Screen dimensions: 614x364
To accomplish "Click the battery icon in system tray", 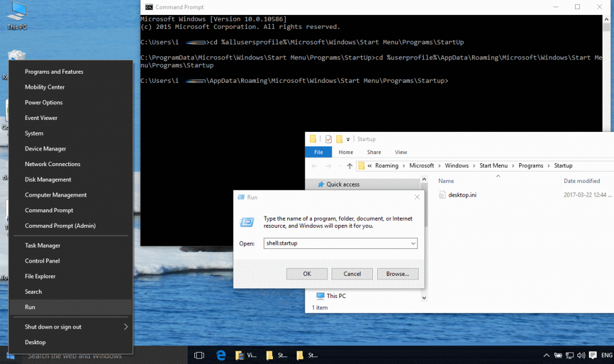I will point(558,355).
